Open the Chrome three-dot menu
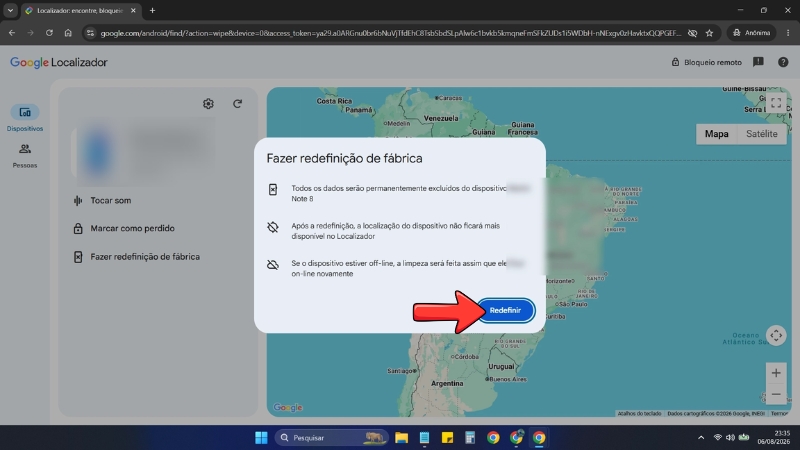 click(x=788, y=33)
